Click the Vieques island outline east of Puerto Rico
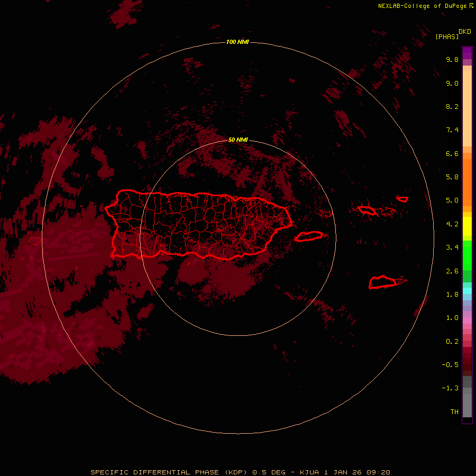 (309, 236)
